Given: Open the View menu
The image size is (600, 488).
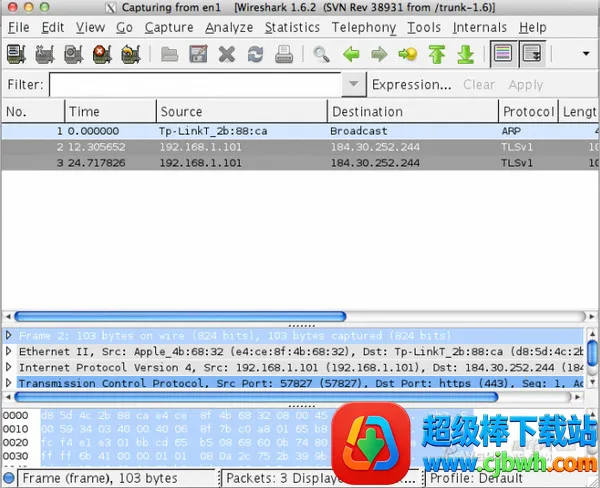Looking at the screenshot, I should [90, 28].
